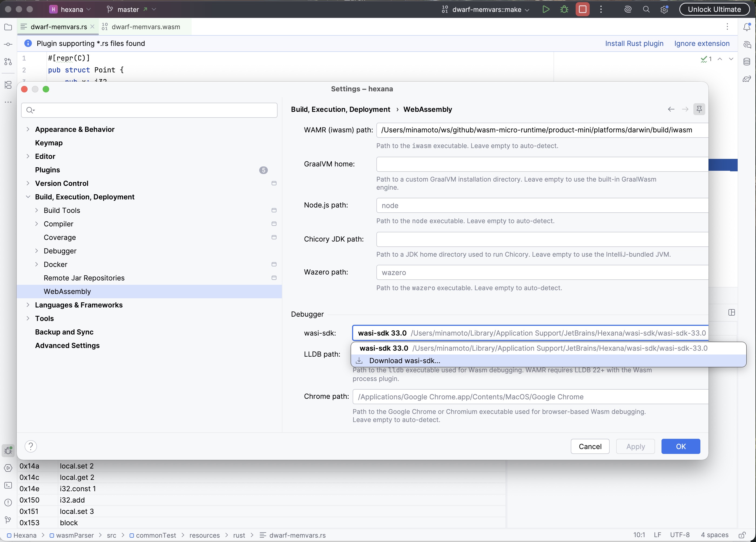This screenshot has width=756, height=542.
Task: Go back in settings history
Action: (x=671, y=109)
